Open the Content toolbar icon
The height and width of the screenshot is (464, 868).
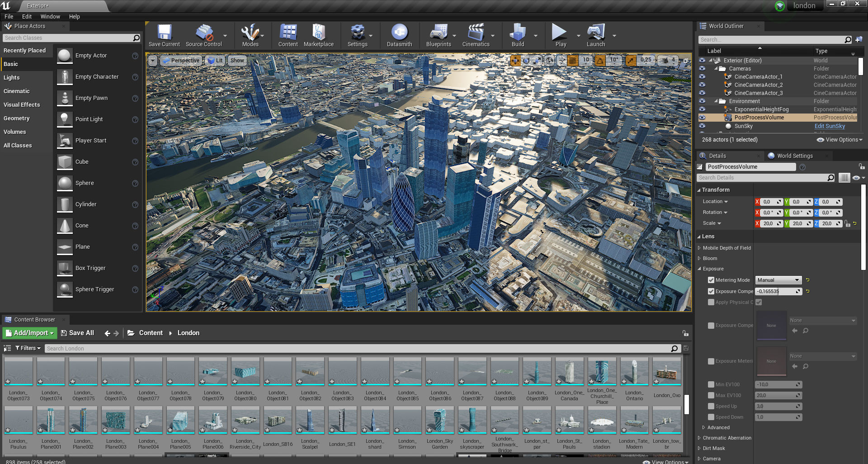pyautogui.click(x=288, y=35)
